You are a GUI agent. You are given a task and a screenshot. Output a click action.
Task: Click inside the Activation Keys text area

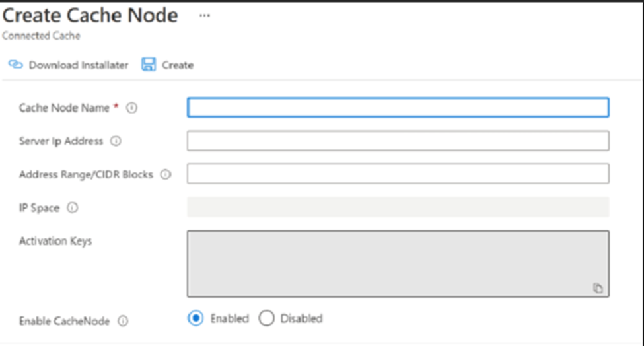click(x=398, y=263)
